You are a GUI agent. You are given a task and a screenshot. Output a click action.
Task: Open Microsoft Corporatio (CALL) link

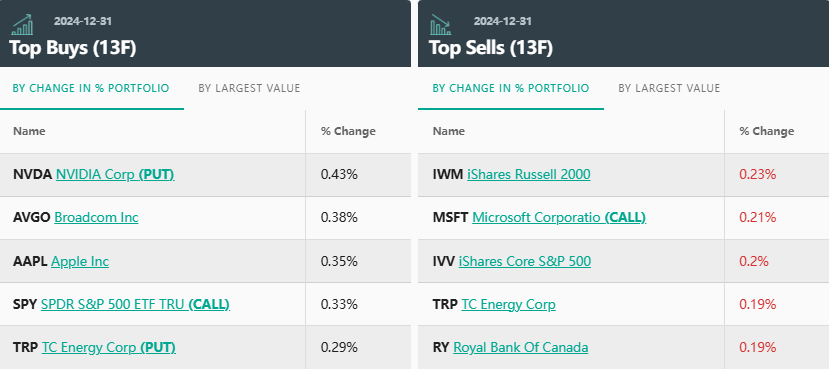pos(559,218)
